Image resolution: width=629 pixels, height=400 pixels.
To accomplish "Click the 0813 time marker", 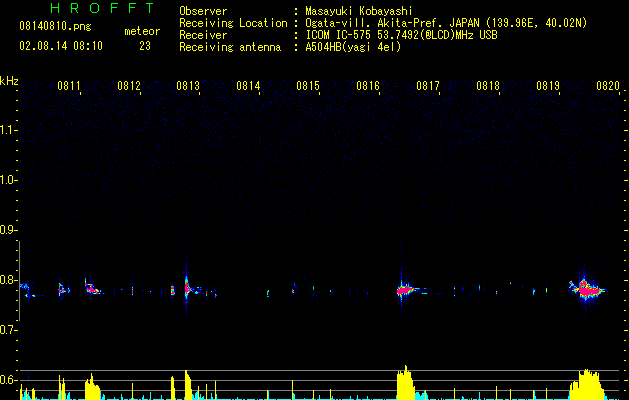I will pyautogui.click(x=188, y=86).
